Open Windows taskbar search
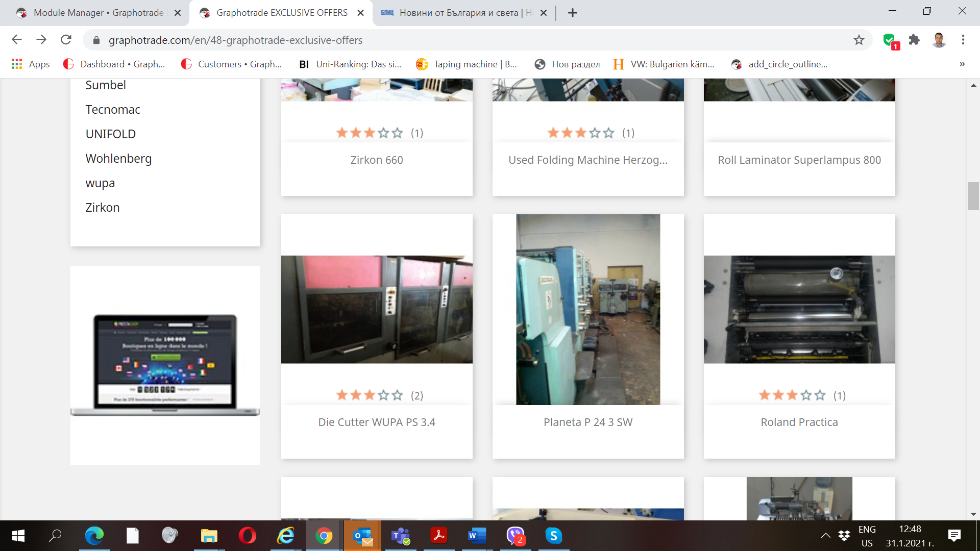The height and width of the screenshot is (551, 980). tap(55, 536)
